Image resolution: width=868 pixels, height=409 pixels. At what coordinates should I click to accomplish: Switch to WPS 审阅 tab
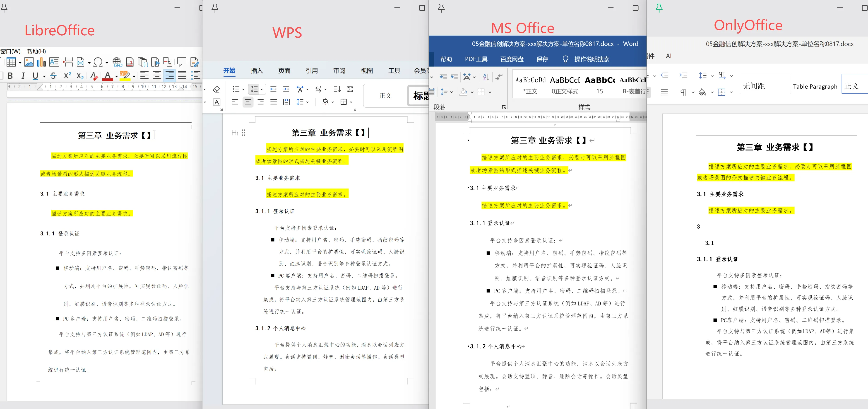[x=339, y=70]
